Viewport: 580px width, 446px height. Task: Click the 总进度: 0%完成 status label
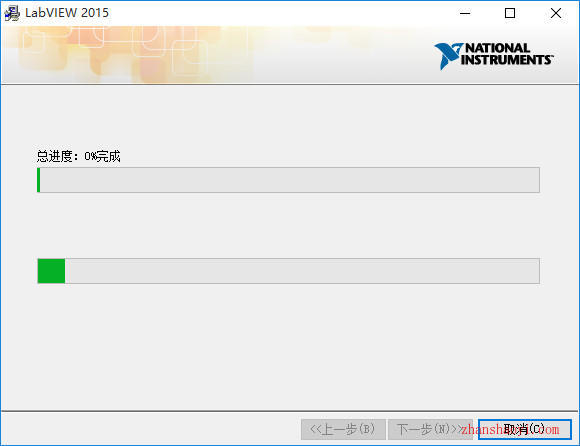click(x=78, y=156)
